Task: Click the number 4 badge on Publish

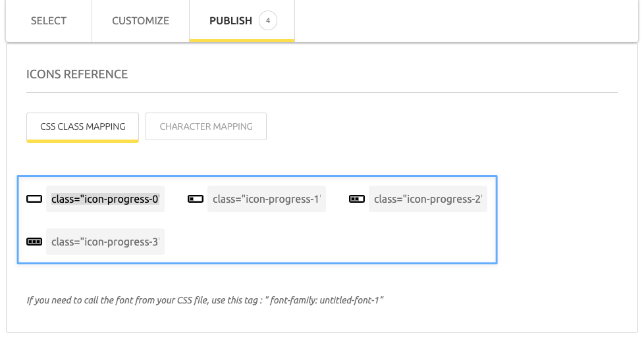Action: (x=268, y=21)
